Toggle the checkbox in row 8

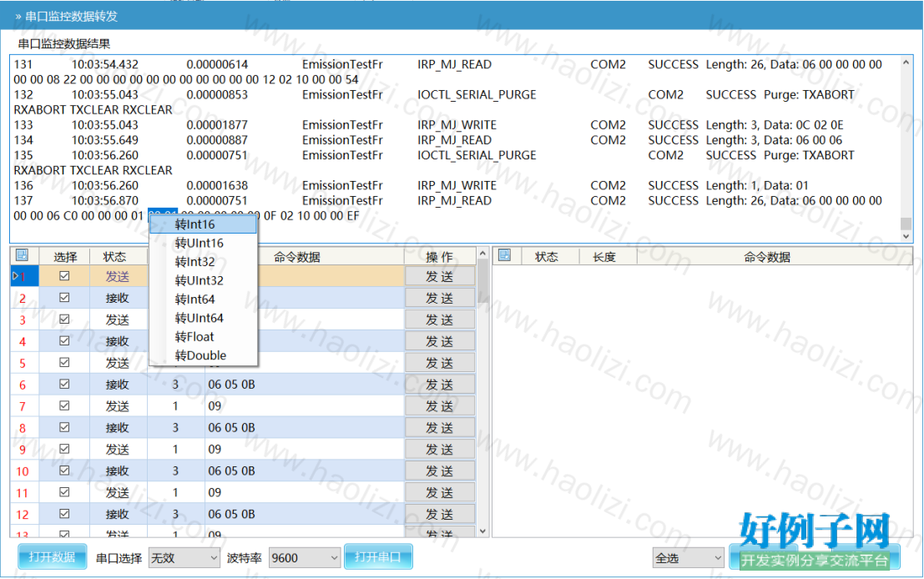coord(64,427)
